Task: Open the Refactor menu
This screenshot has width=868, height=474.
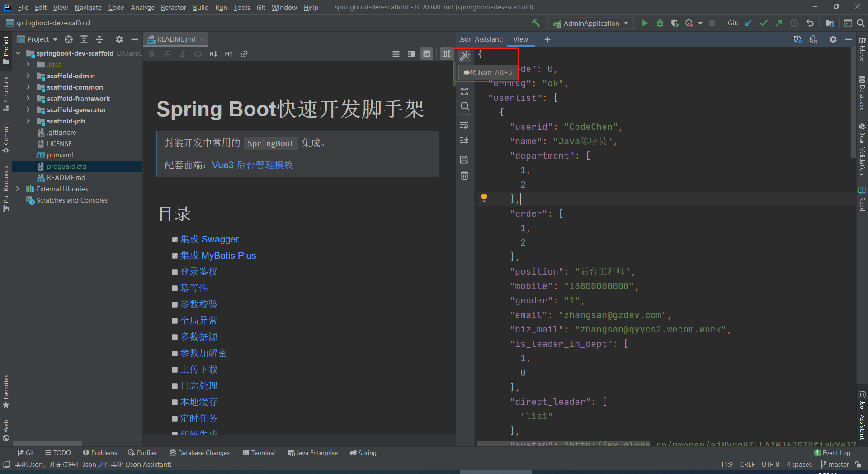Action: (173, 8)
